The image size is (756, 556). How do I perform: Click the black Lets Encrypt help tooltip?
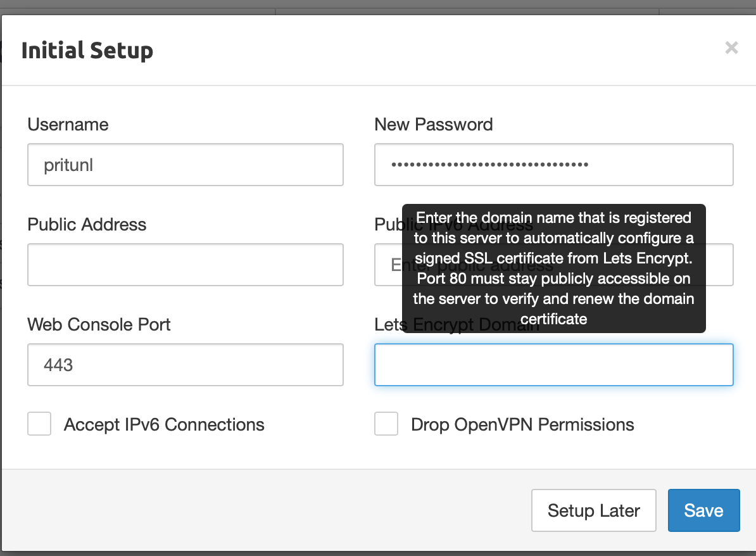coord(553,268)
